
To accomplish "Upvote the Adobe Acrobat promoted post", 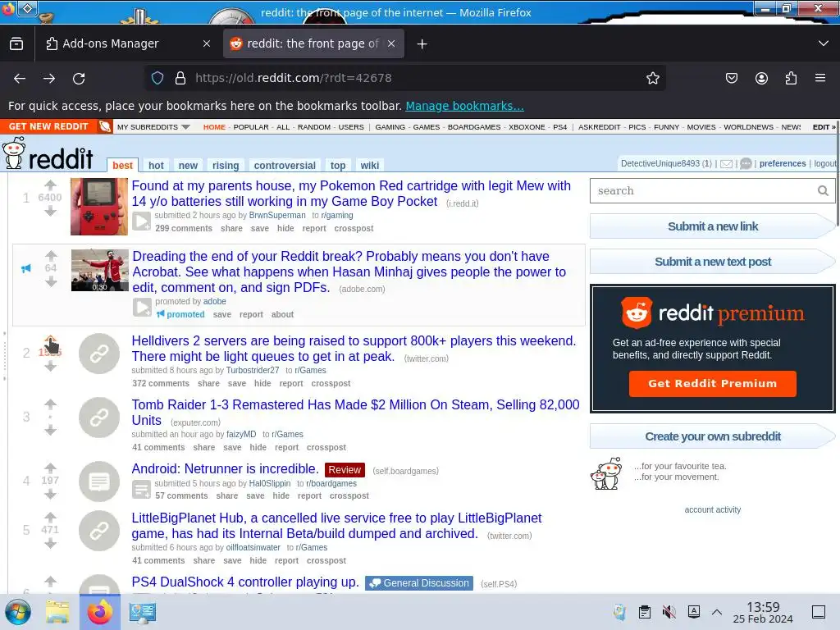I will point(51,255).
